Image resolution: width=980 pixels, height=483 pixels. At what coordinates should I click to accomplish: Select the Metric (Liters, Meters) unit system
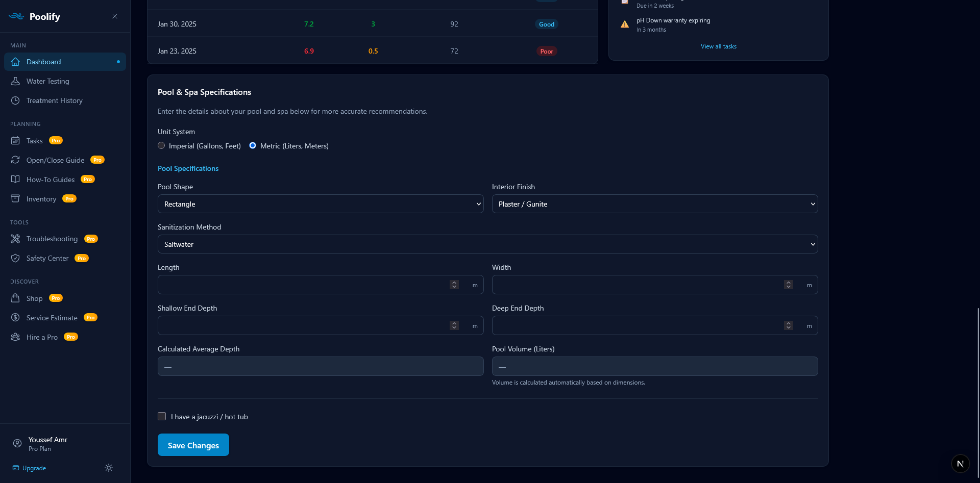[x=253, y=145]
